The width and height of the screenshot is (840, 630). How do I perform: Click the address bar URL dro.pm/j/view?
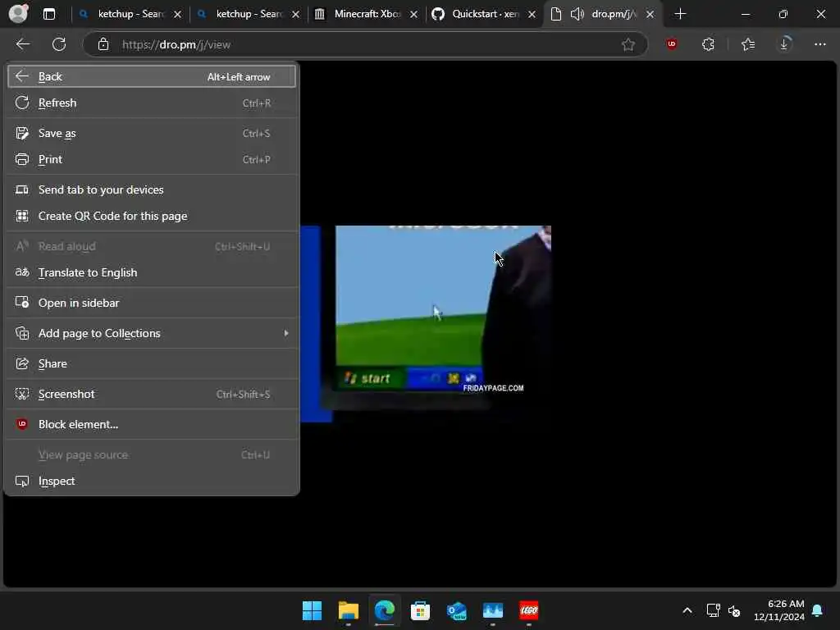click(176, 45)
